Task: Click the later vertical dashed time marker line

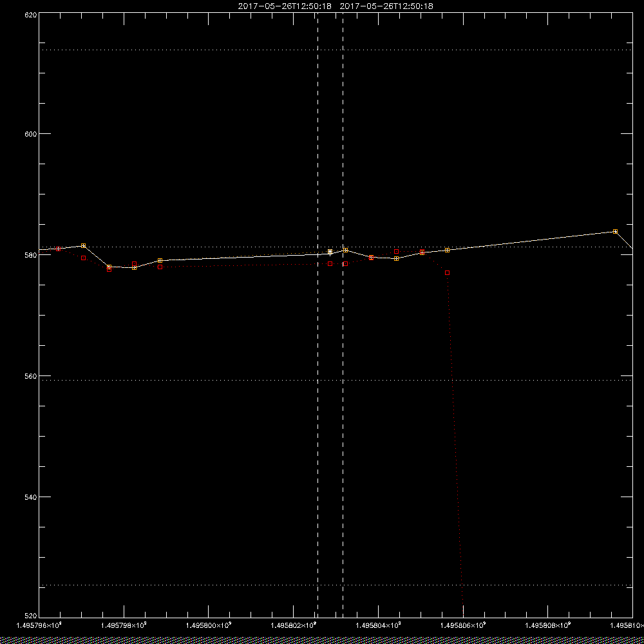Action: tap(343, 315)
